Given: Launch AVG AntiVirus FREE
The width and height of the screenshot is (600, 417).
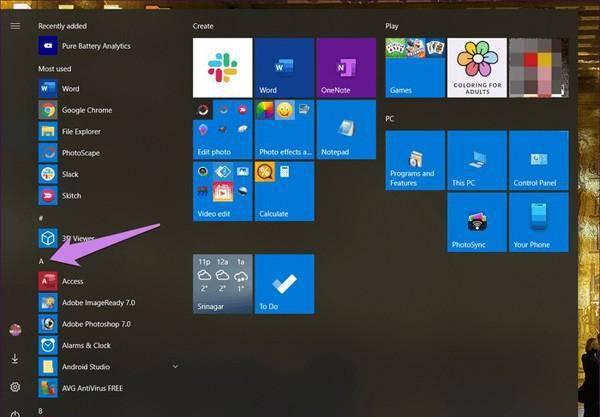Looking at the screenshot, I should tap(109, 388).
